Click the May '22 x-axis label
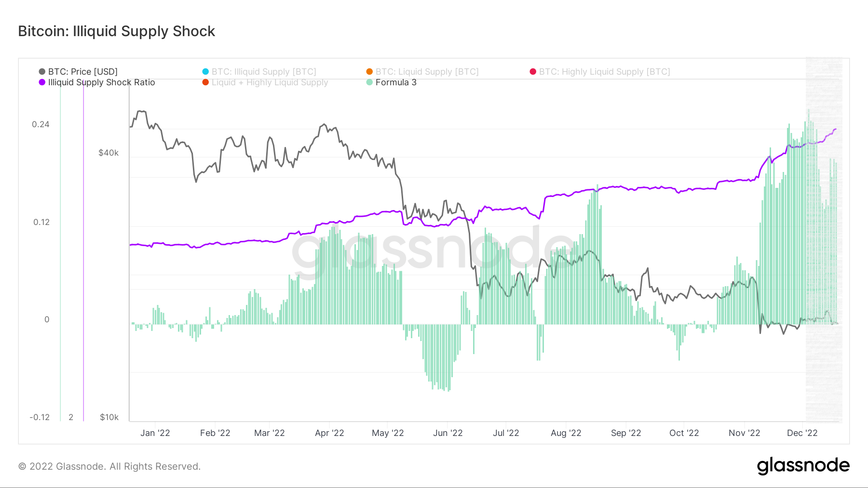868x488 pixels. 388,433
